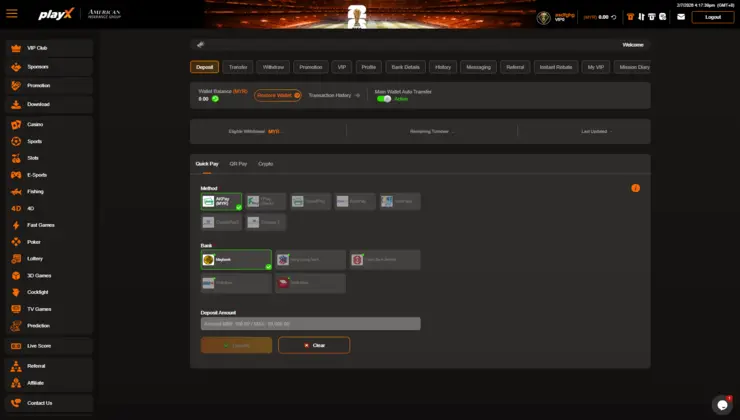Open the Cockfight category icon
The width and height of the screenshot is (740, 420).
tap(16, 292)
